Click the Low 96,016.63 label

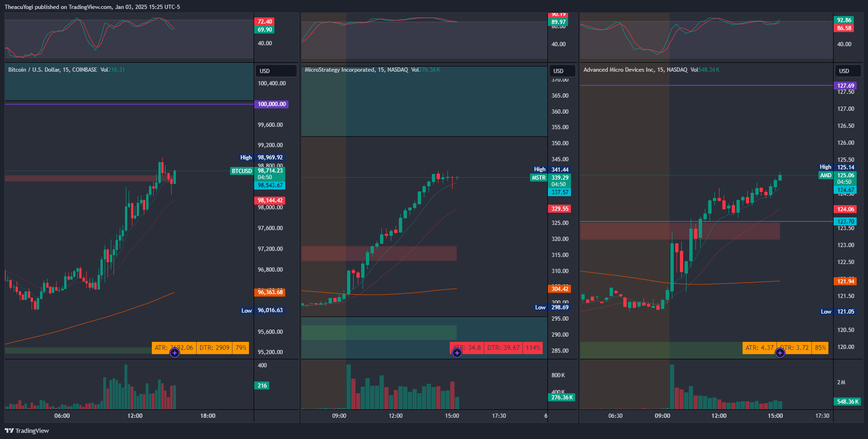click(x=263, y=310)
